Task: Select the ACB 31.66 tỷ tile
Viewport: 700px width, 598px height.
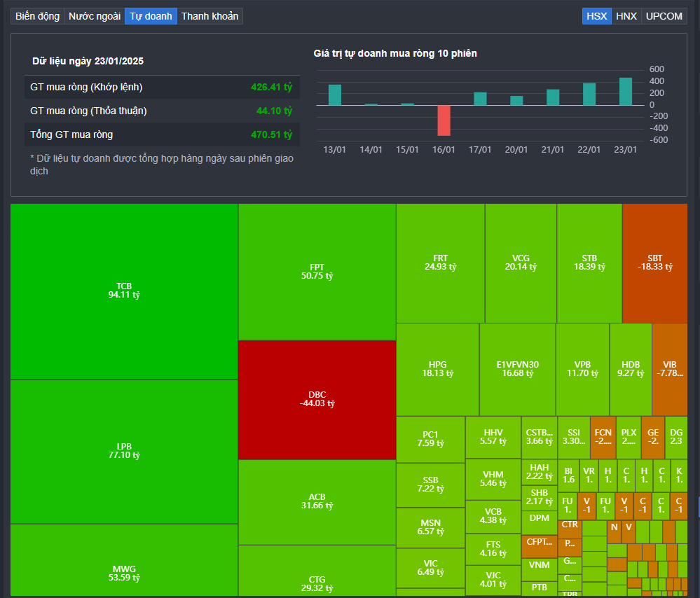Action: pos(317,502)
